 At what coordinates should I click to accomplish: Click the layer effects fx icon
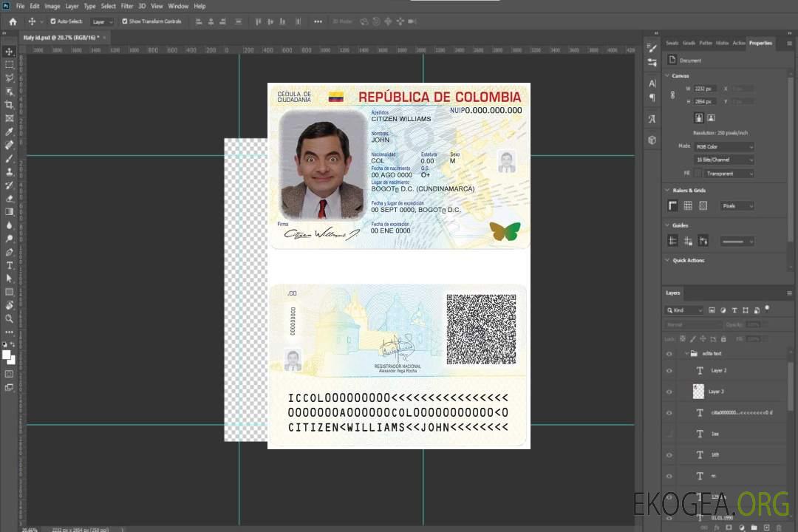(717, 528)
